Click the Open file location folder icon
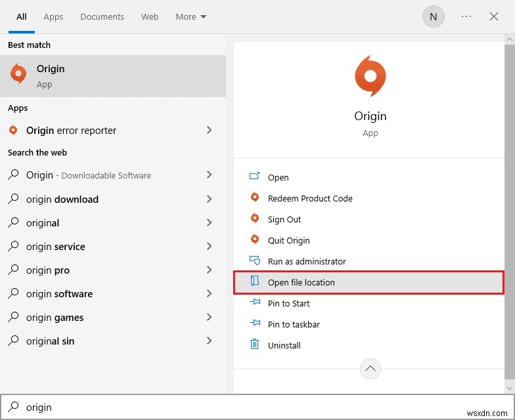Image resolution: width=515 pixels, height=420 pixels. (x=255, y=282)
